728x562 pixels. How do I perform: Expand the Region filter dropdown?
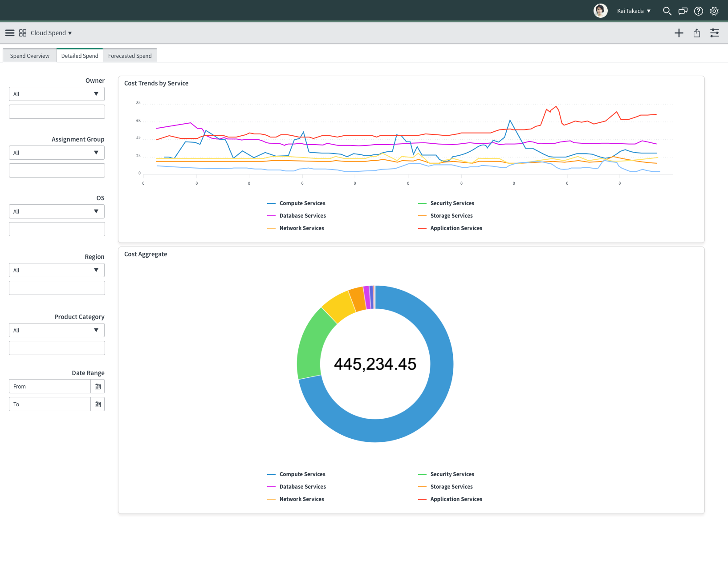click(57, 270)
